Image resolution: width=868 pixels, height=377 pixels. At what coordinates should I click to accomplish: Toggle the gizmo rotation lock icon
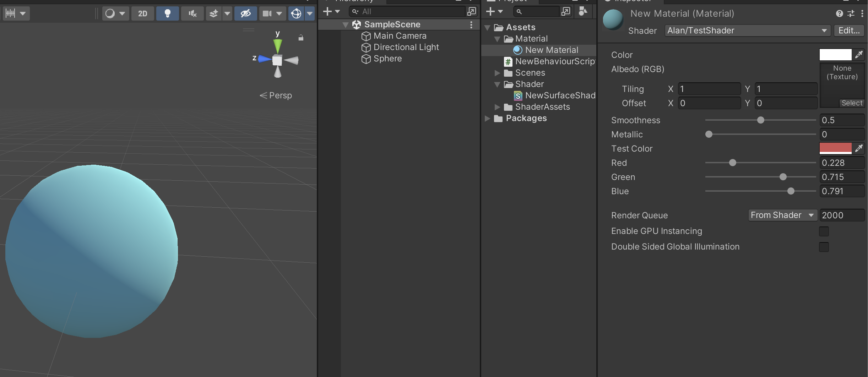click(x=301, y=37)
